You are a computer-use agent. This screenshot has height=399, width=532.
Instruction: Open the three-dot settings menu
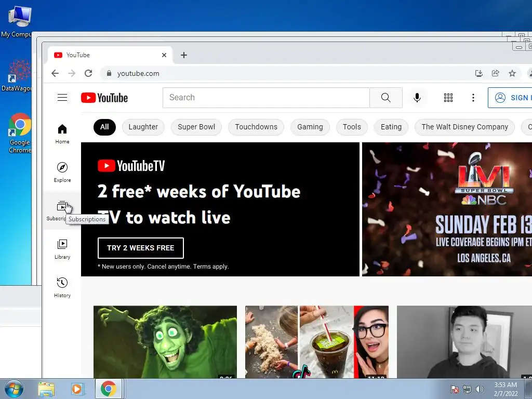point(473,98)
